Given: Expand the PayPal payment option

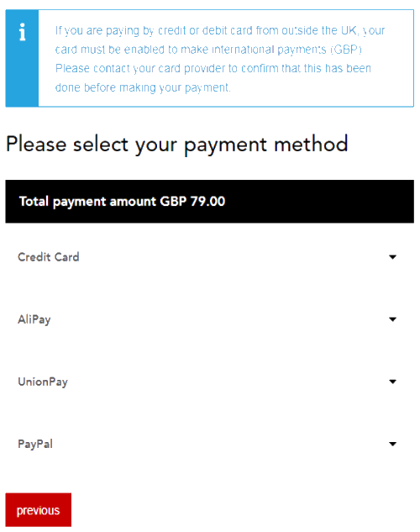Looking at the screenshot, I should tap(209, 444).
